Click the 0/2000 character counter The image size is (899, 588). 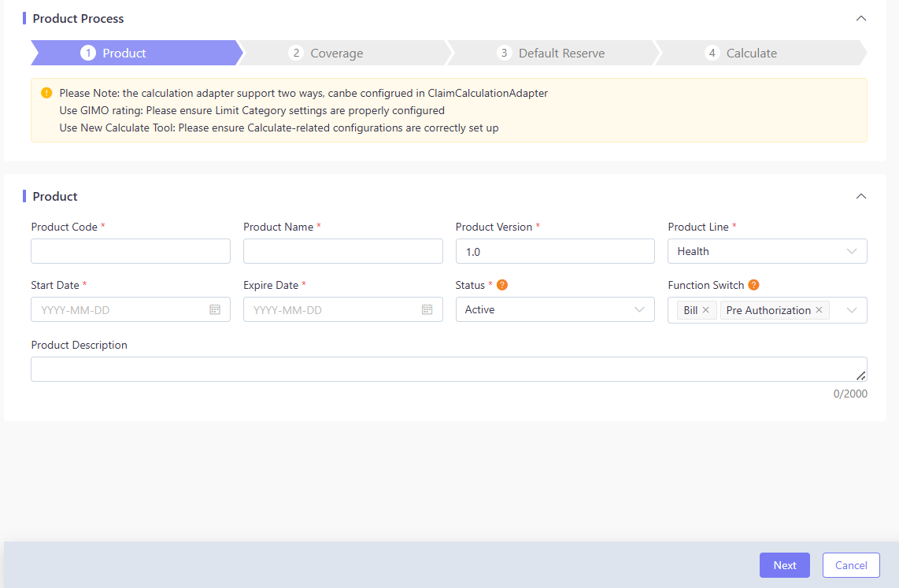[850, 394]
